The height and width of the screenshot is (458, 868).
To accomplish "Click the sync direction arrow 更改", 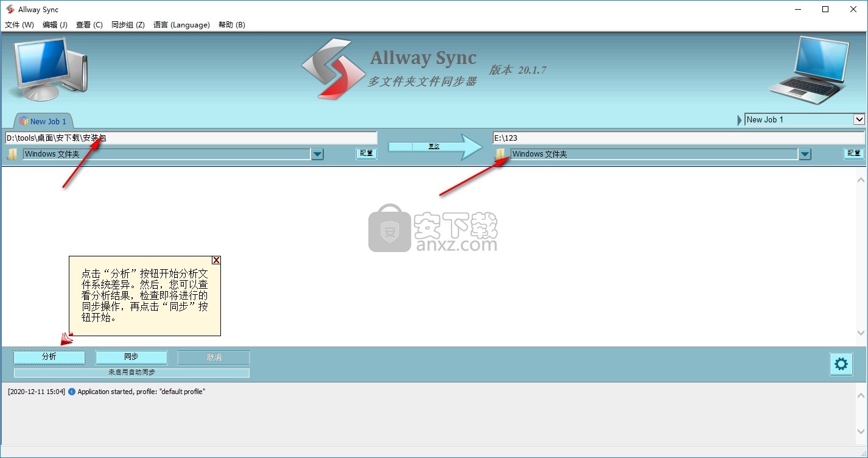I will click(435, 147).
